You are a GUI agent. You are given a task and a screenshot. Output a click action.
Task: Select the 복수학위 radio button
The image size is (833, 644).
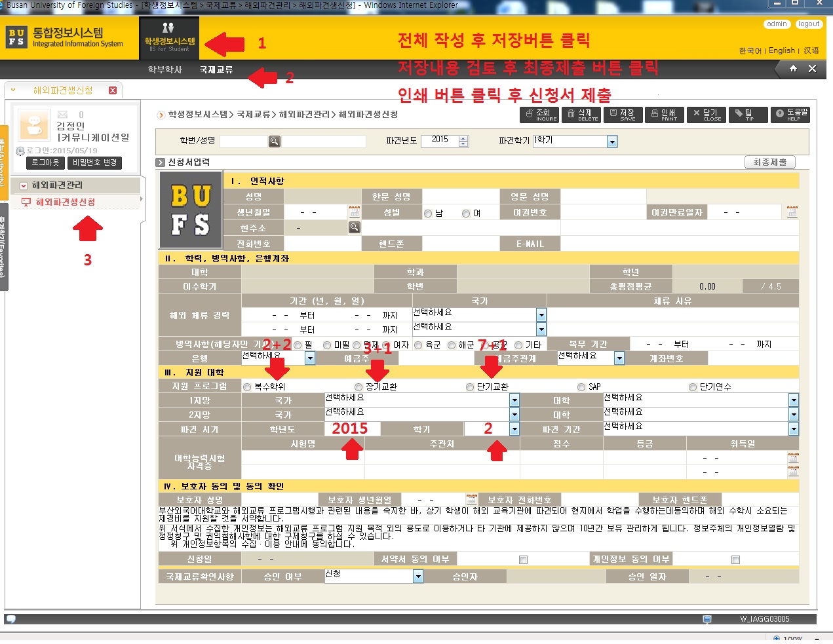tap(247, 387)
